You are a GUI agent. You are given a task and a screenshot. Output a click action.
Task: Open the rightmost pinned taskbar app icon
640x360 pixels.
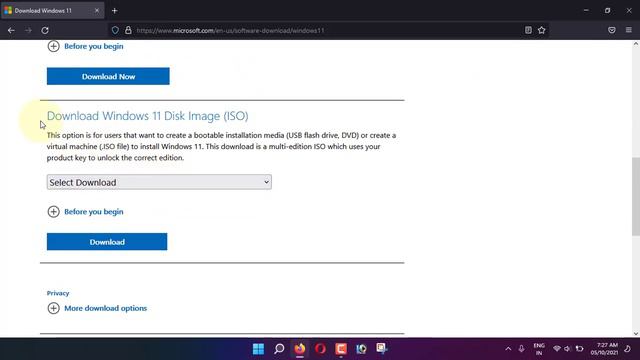[382, 348]
